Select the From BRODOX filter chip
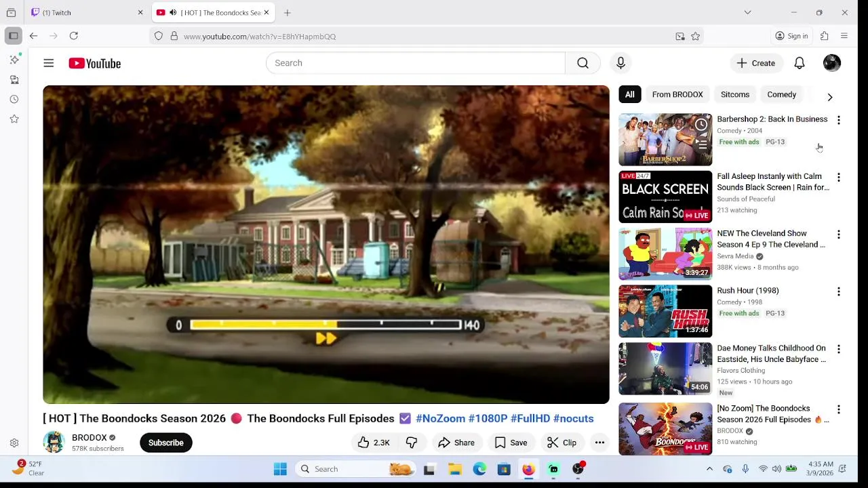The image size is (868, 488). pos(677,95)
